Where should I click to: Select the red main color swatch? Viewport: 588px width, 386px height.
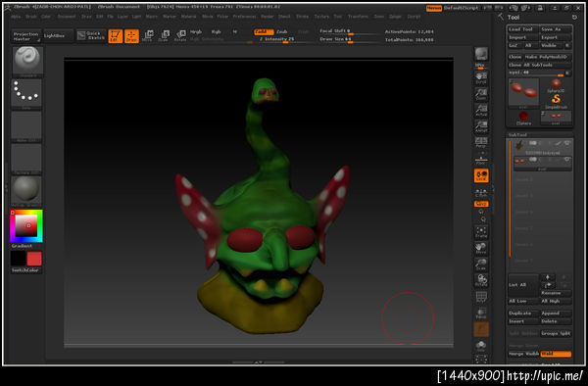(x=34, y=259)
